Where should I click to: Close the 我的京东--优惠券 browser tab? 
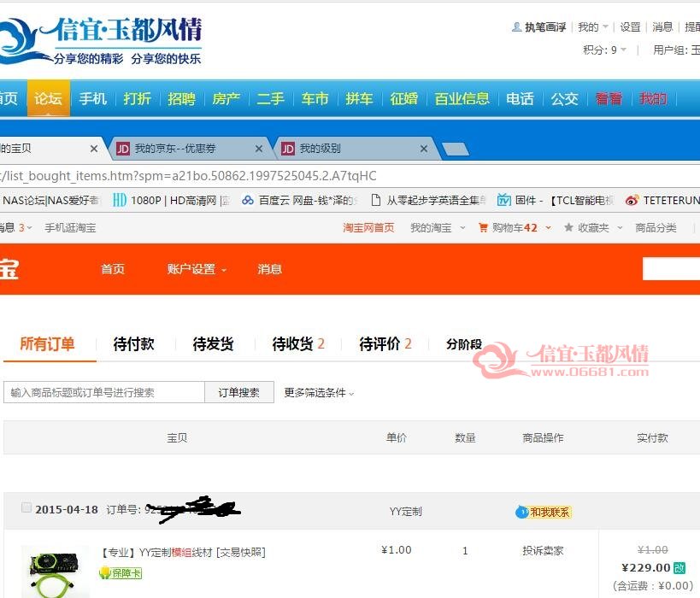click(259, 149)
